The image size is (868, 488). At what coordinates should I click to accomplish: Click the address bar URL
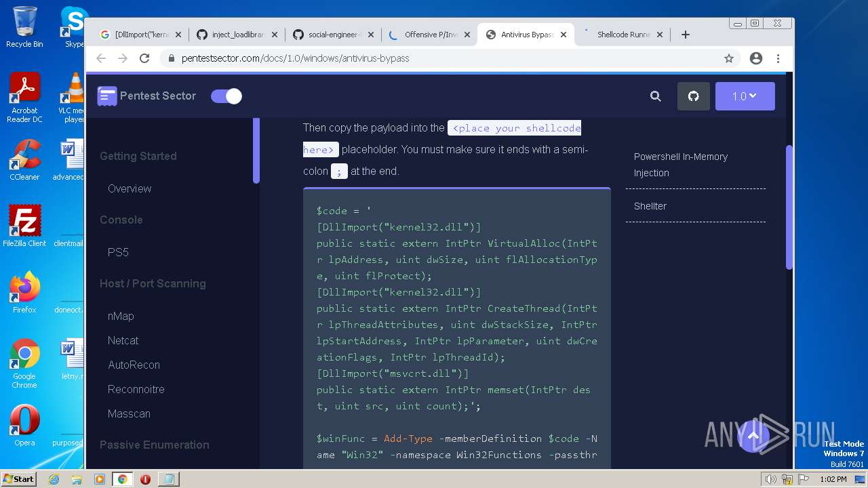[x=296, y=58]
